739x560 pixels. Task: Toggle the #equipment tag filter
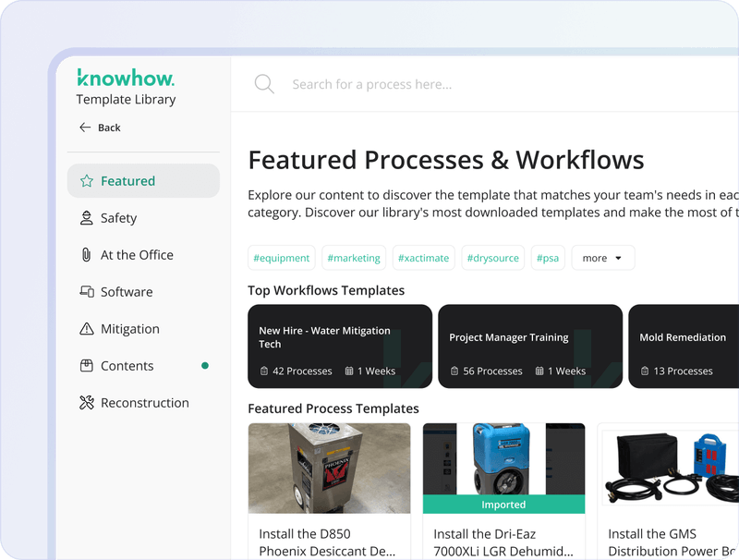(x=282, y=258)
